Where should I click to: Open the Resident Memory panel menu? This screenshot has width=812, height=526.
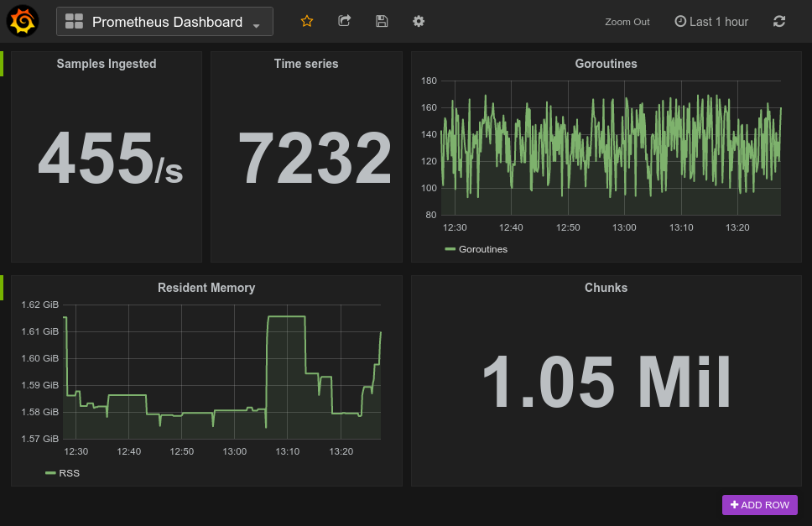(x=206, y=287)
